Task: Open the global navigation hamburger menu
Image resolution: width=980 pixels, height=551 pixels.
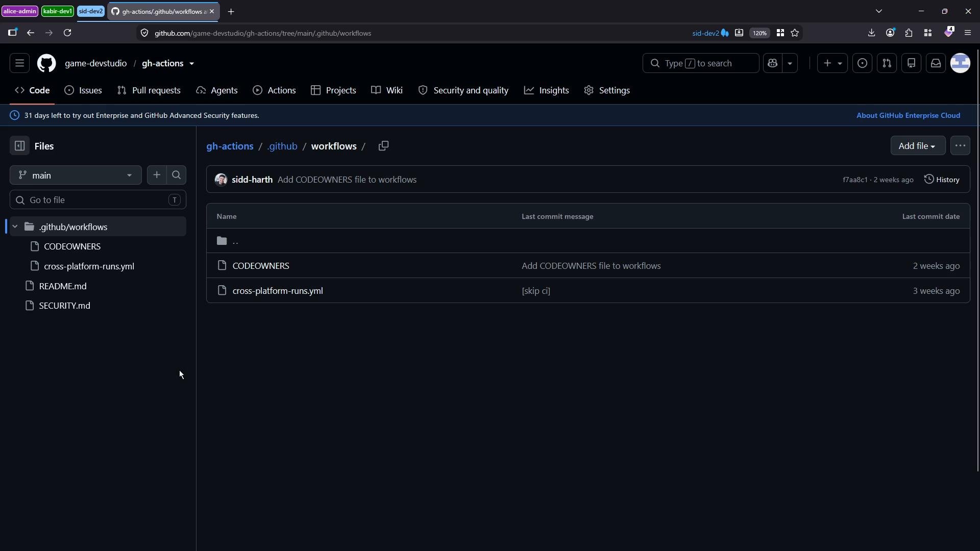Action: pyautogui.click(x=19, y=63)
